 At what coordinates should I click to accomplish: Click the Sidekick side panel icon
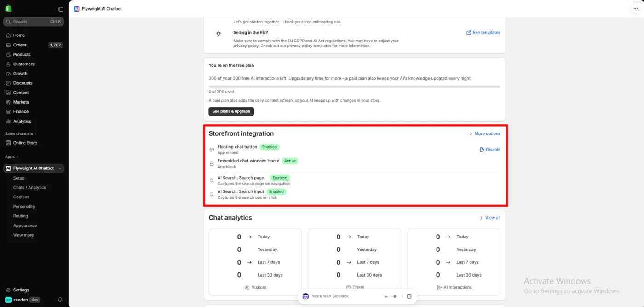[409, 296]
